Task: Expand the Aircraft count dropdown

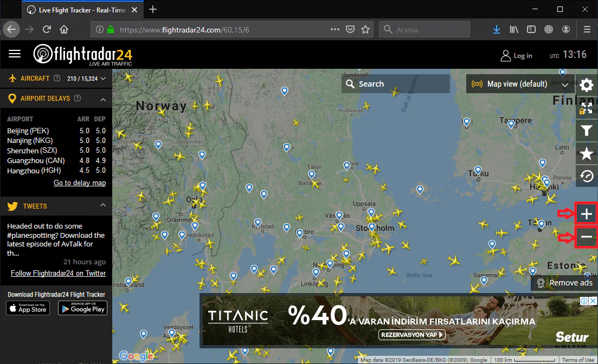Action: point(102,79)
